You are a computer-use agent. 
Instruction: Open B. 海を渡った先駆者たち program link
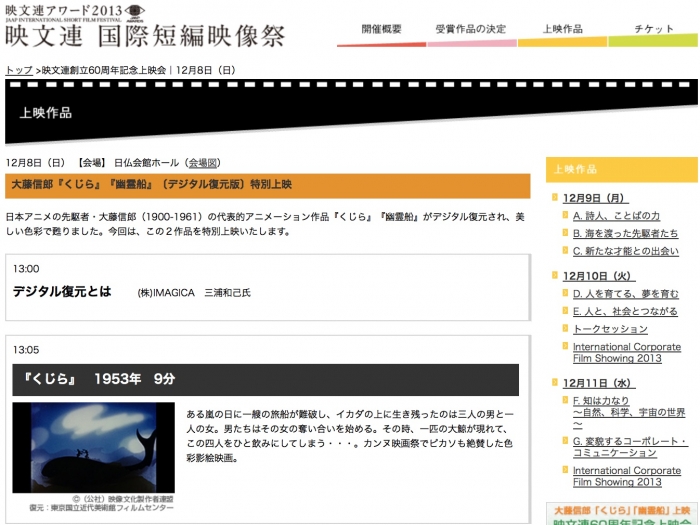(x=625, y=233)
